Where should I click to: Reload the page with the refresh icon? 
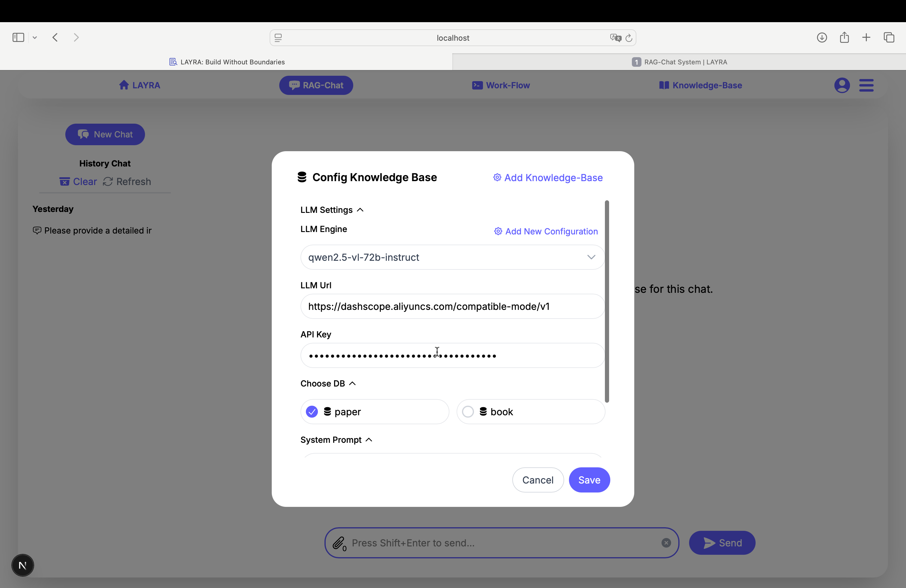pos(629,38)
